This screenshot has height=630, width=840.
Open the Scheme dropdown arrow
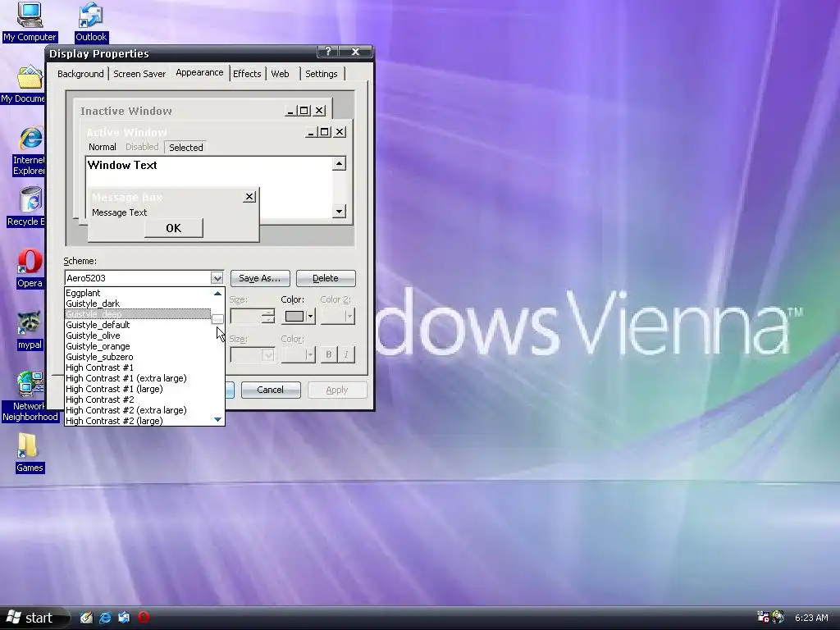pyautogui.click(x=217, y=278)
